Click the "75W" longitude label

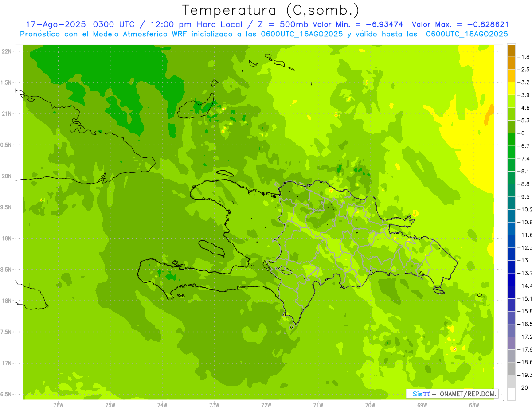click(110, 405)
